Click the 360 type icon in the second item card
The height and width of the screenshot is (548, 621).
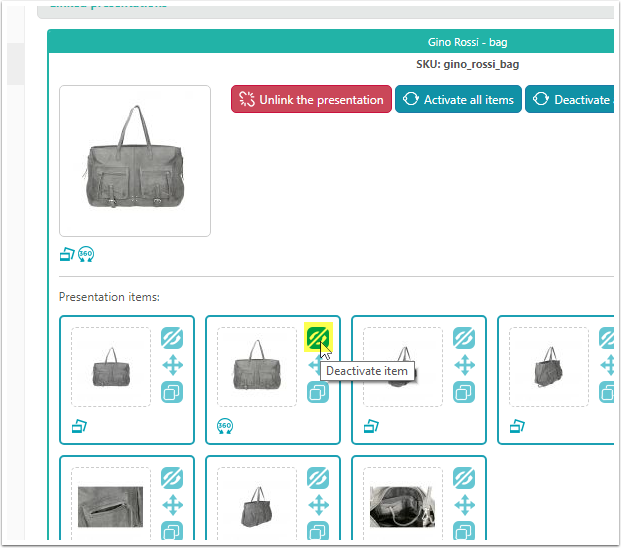[x=225, y=426]
